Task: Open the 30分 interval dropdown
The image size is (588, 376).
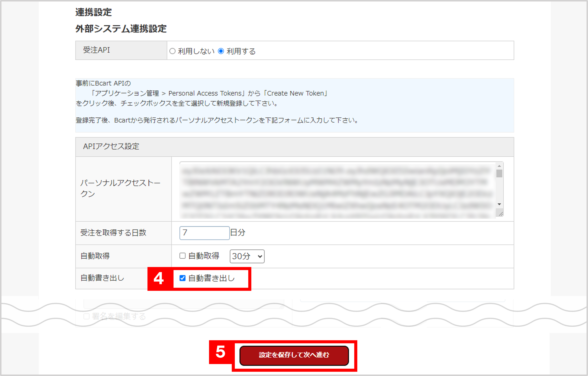Action: [247, 256]
